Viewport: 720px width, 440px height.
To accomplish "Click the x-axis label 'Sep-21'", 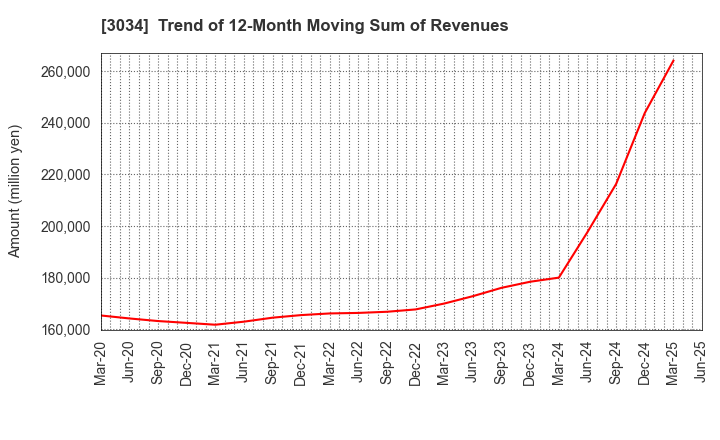I will click(x=272, y=363).
